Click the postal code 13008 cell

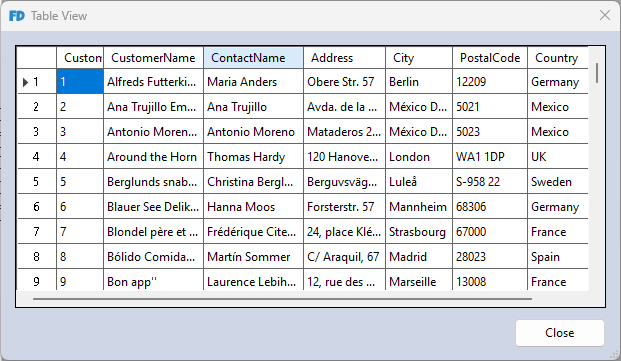click(490, 281)
